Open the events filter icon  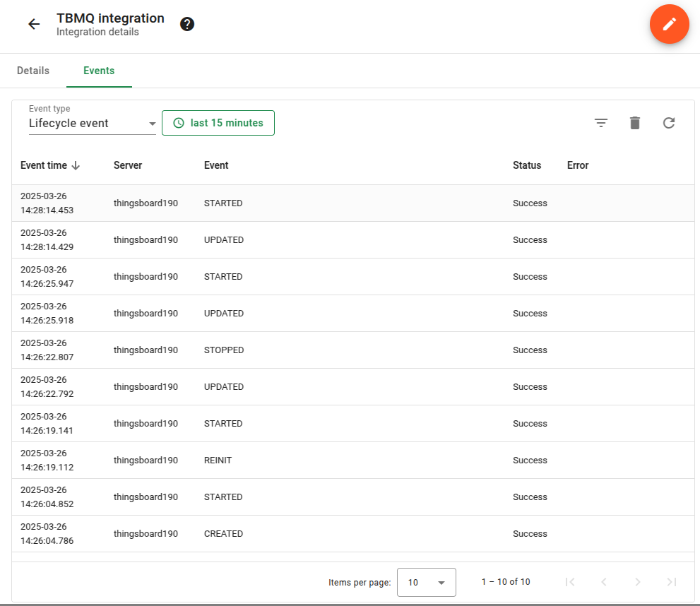(600, 123)
